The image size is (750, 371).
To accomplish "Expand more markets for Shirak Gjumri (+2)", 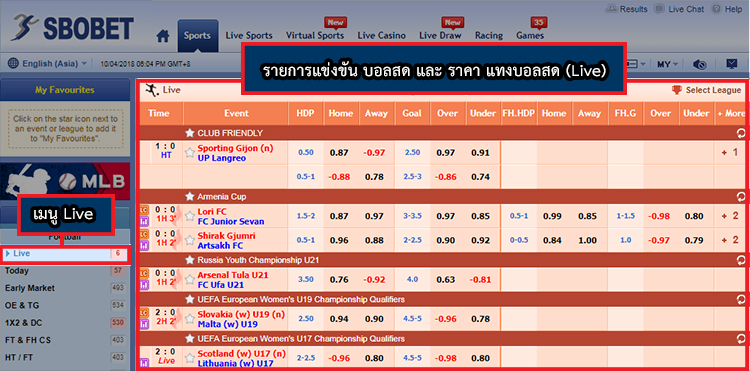I will 730,240.
